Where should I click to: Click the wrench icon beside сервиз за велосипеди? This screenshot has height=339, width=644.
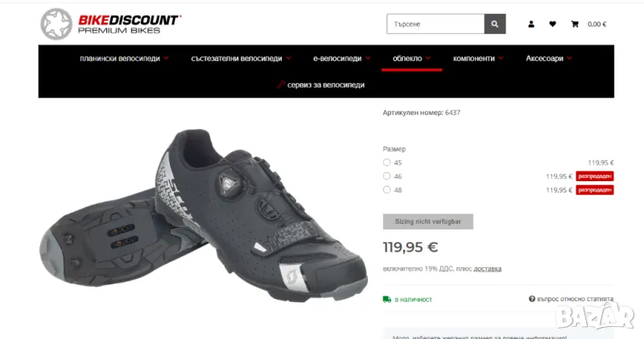click(x=281, y=85)
